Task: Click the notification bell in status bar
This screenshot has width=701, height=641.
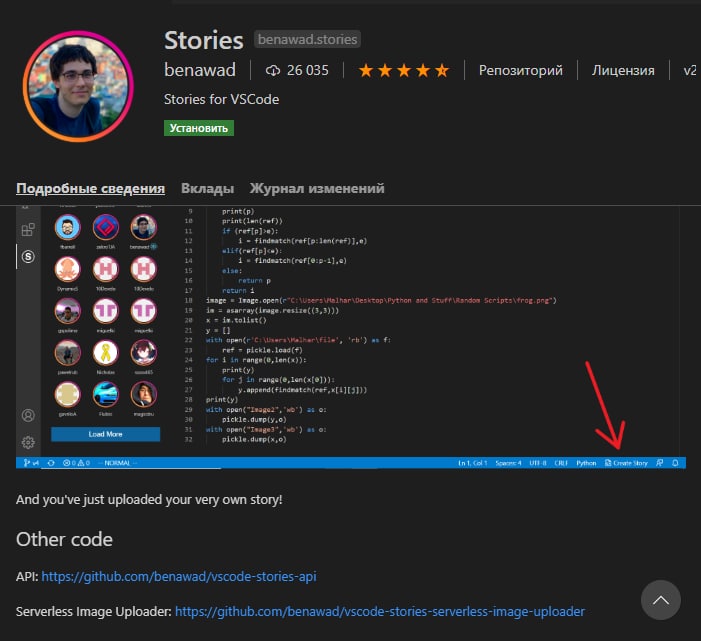Action: (x=675, y=463)
